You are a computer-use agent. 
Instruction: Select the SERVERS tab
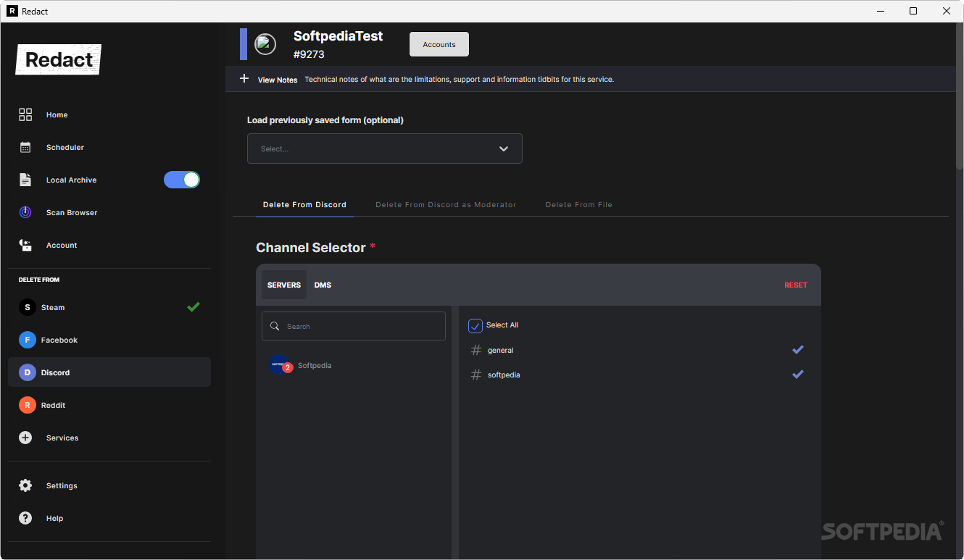click(284, 285)
